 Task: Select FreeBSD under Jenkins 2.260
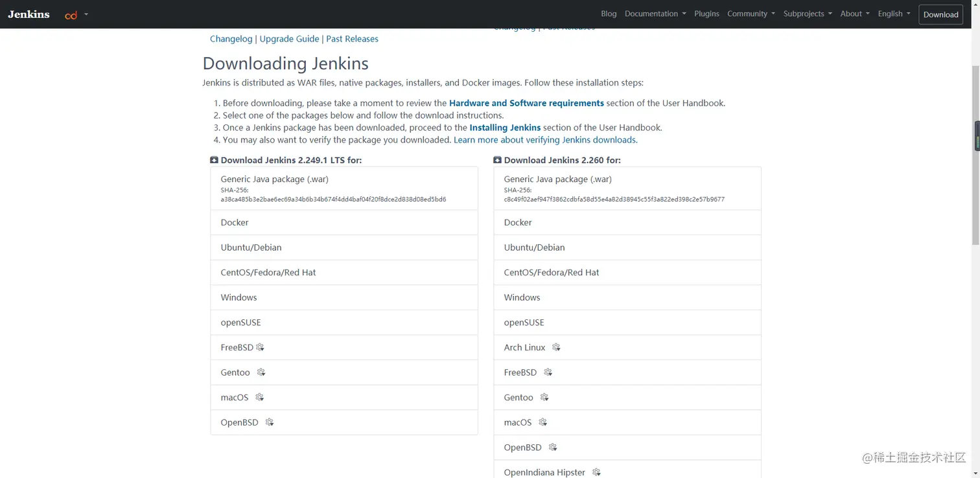tap(627, 372)
